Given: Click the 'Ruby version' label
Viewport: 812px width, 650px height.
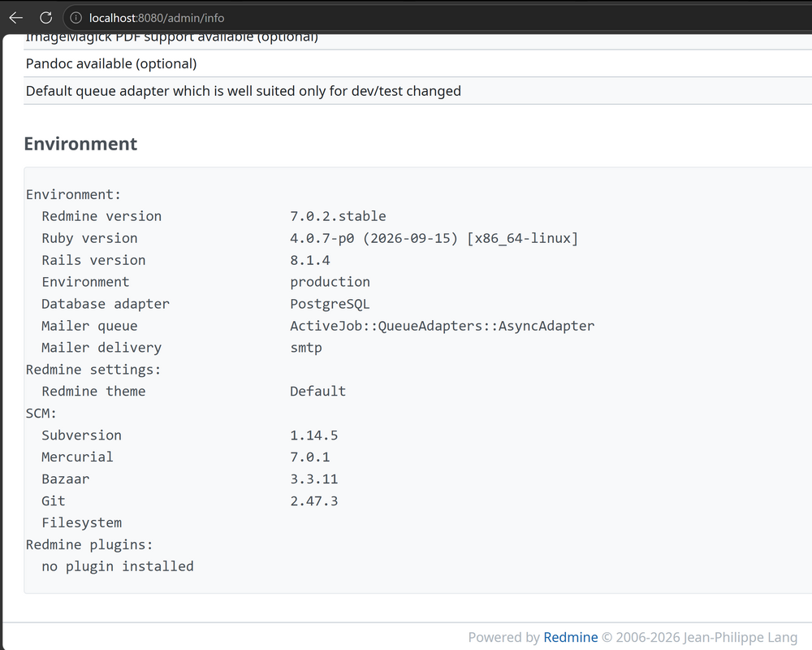Looking at the screenshot, I should (89, 238).
